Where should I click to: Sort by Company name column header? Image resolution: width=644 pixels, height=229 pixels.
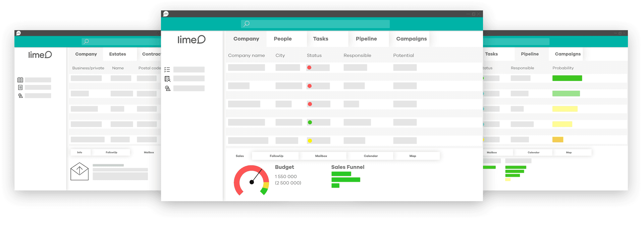[x=246, y=56]
